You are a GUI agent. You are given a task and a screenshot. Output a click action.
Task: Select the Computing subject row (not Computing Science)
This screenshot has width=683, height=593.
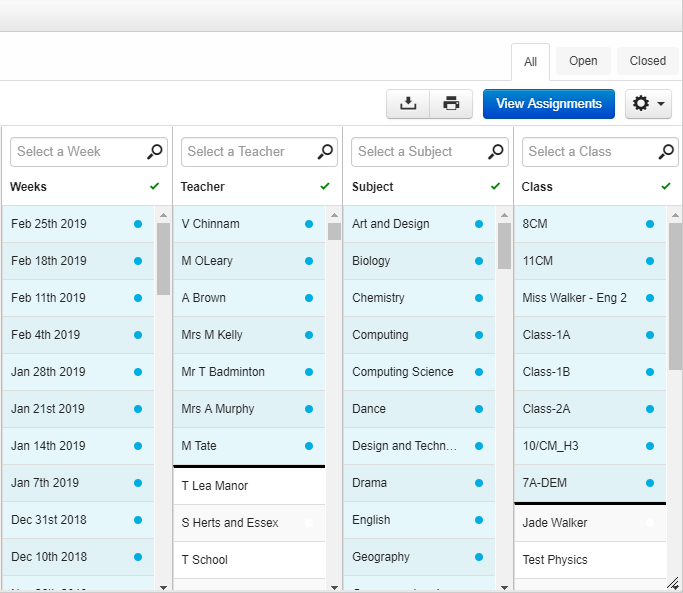(419, 335)
